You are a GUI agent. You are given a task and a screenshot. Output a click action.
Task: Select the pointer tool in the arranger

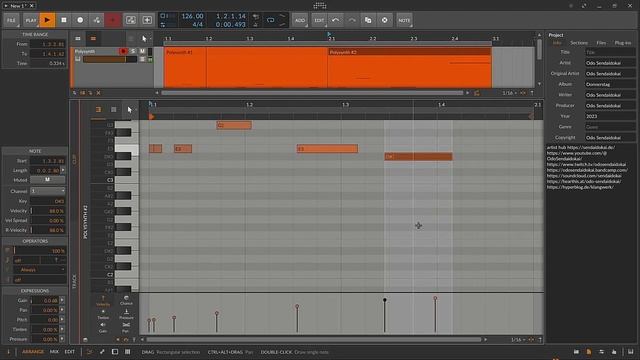(144, 39)
